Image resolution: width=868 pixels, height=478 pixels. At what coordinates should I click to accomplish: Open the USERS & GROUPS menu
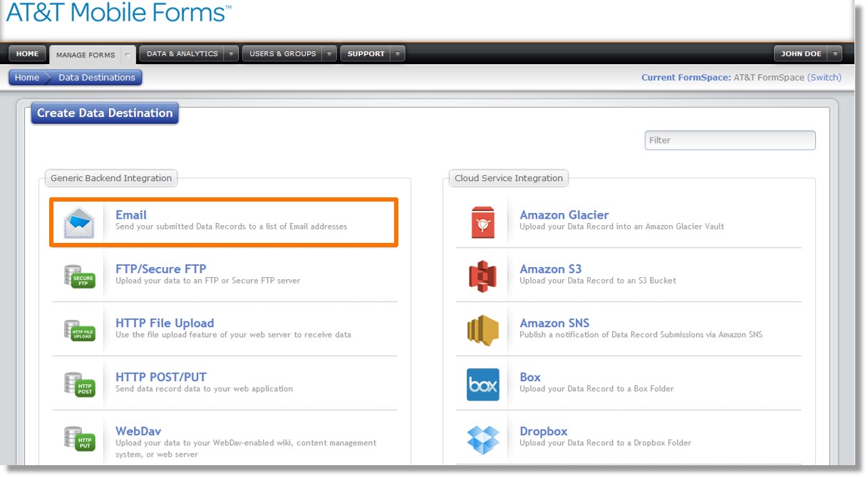click(x=283, y=53)
